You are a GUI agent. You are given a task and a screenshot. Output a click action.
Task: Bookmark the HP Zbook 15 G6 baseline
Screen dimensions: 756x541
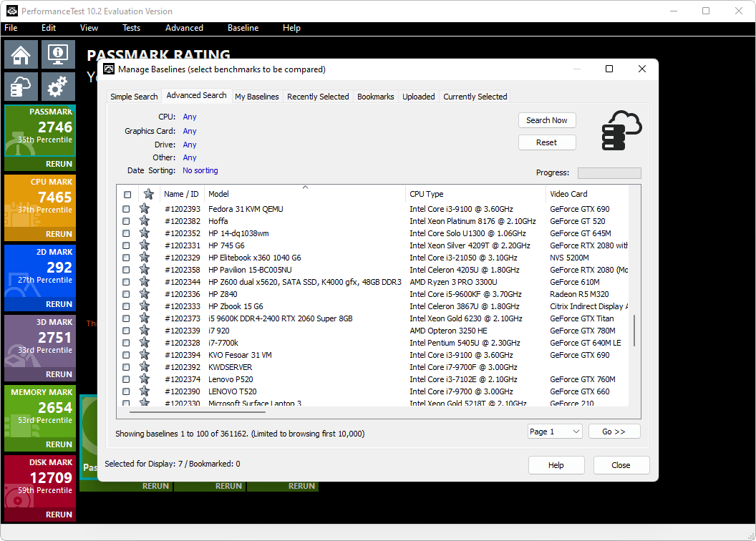coord(144,306)
